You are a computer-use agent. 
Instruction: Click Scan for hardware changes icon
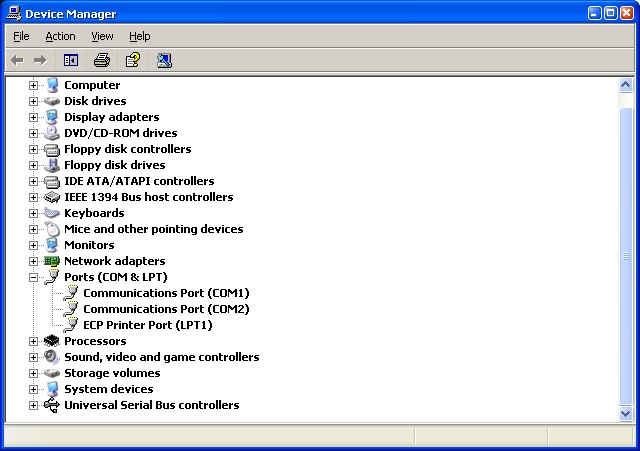(x=164, y=60)
